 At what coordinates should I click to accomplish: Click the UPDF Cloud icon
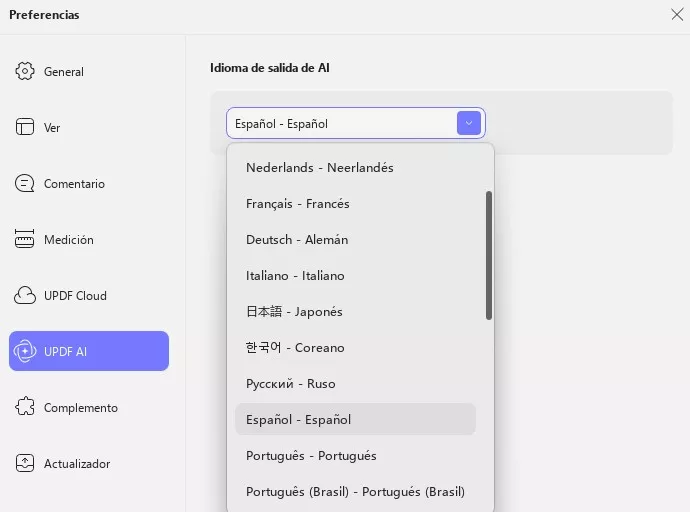25,295
